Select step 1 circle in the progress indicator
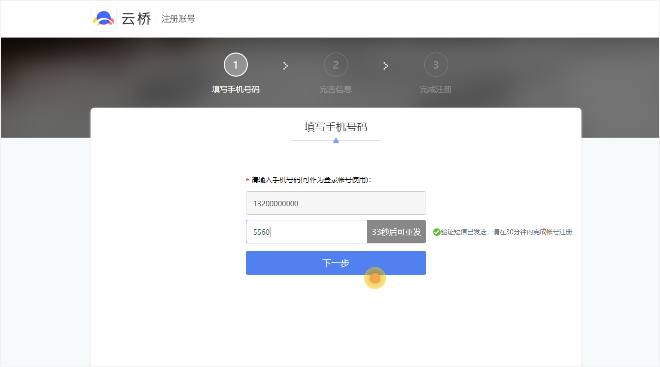 point(236,65)
